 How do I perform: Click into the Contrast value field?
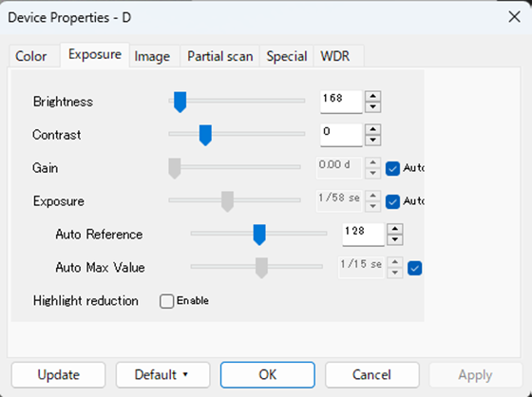[341, 135]
